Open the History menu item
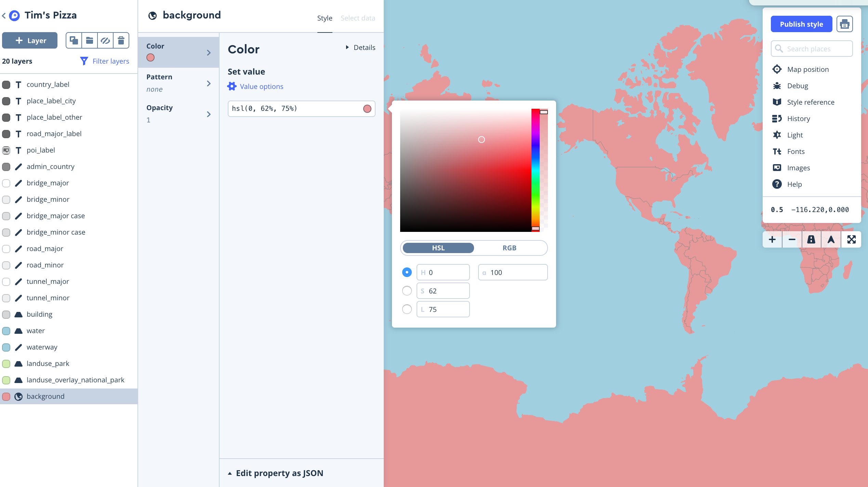The image size is (868, 487). click(798, 119)
